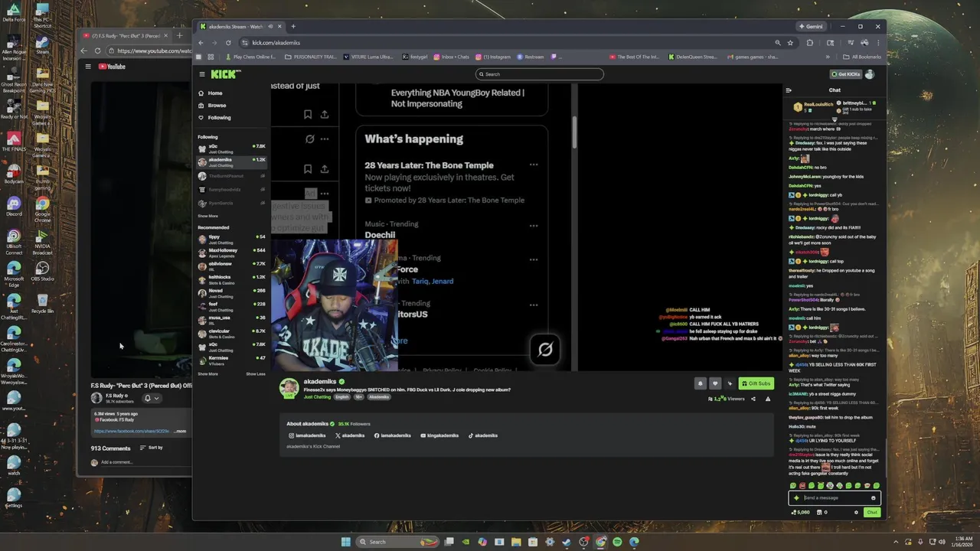
Task: Open Sort by in the YouTube comments
Action: 151,448
